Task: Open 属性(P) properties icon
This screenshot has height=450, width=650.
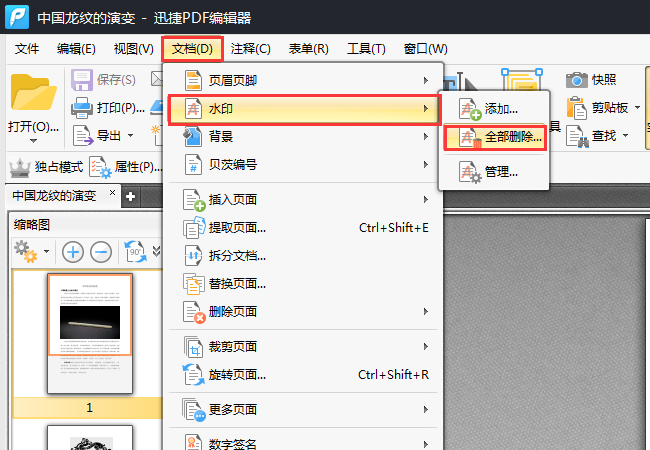Action: (x=100, y=167)
